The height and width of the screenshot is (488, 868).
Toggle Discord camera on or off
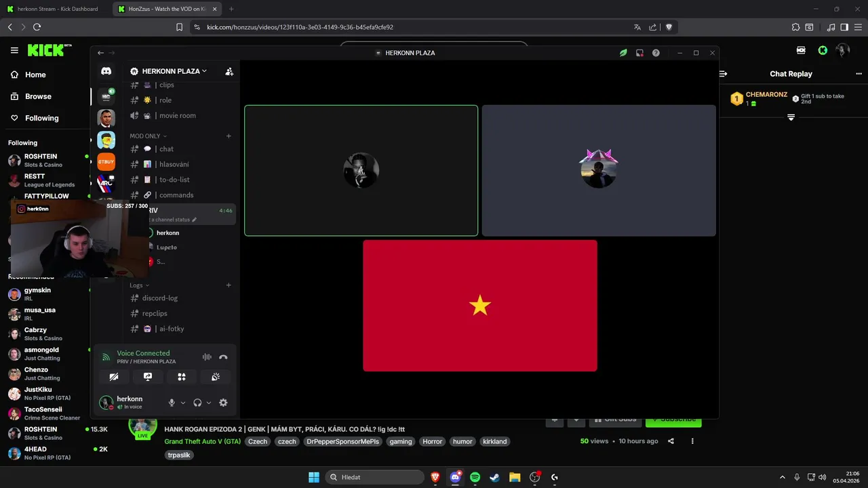114,377
